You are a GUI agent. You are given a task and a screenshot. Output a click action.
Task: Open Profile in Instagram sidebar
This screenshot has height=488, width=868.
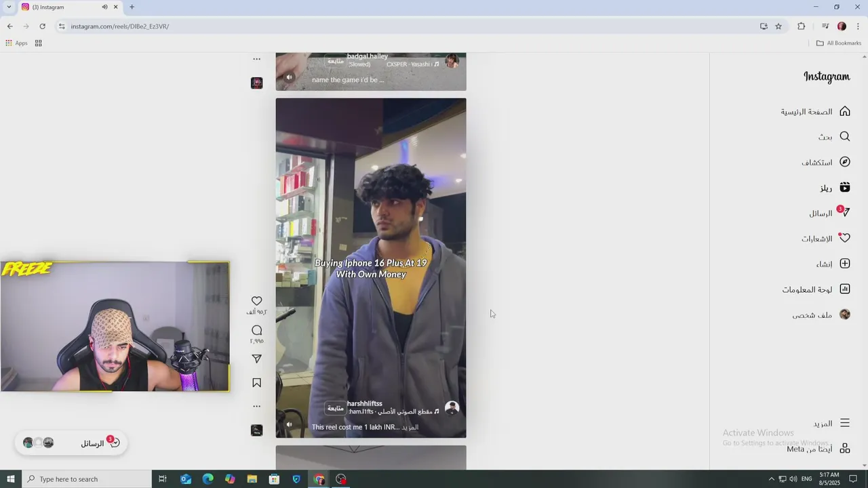click(x=821, y=314)
